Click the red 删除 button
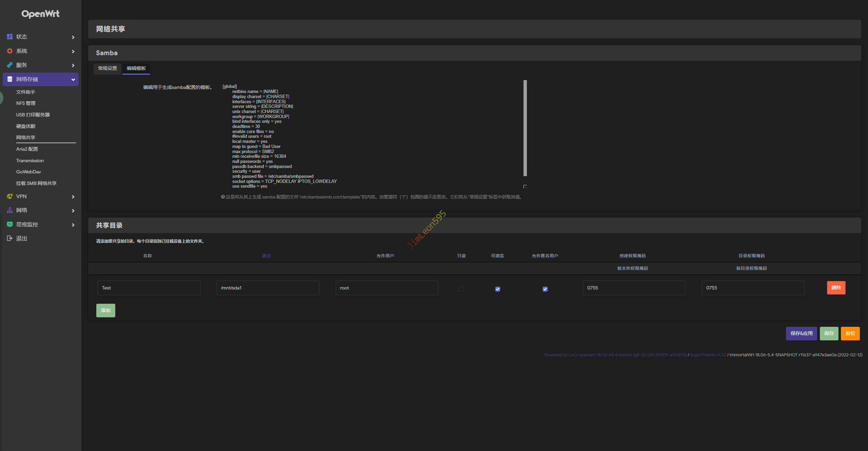Viewport: 868px width, 451px height. point(836,287)
